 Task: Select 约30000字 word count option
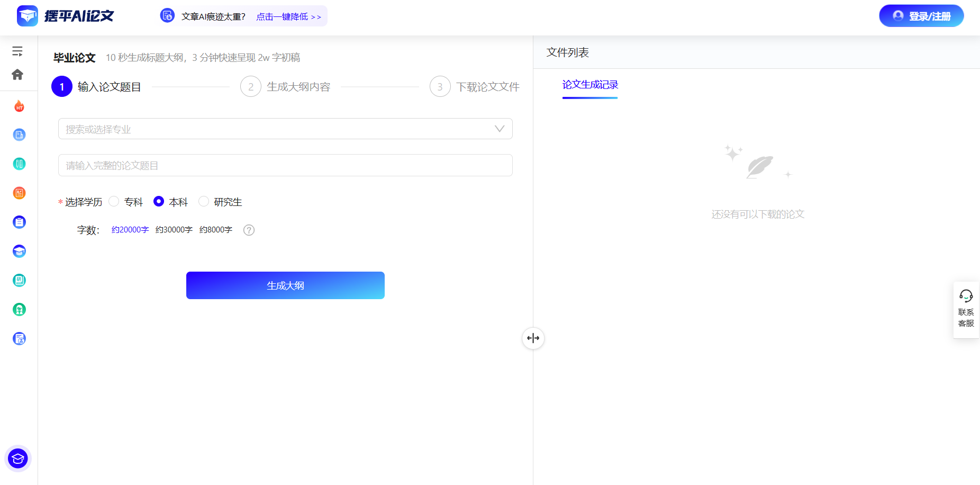click(174, 229)
